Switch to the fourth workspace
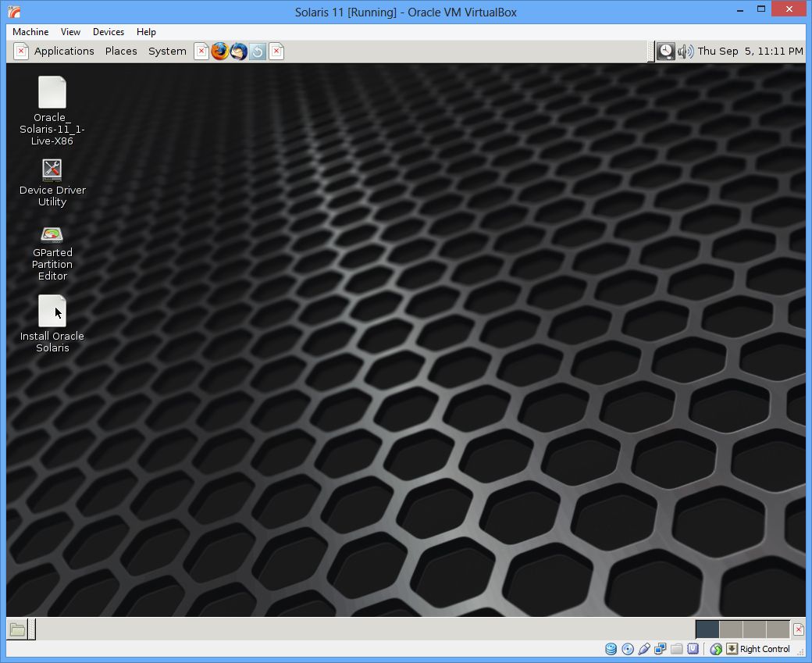This screenshot has height=663, width=812. [778, 629]
